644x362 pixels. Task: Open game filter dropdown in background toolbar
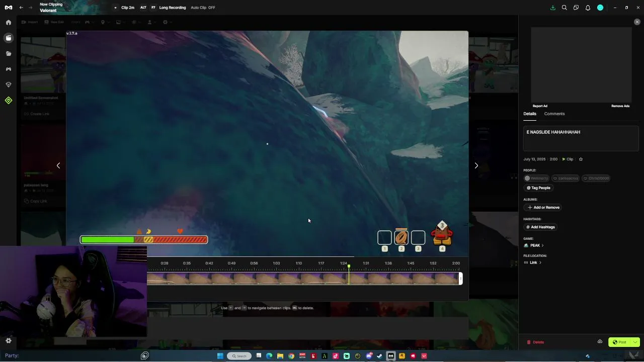[89, 22]
